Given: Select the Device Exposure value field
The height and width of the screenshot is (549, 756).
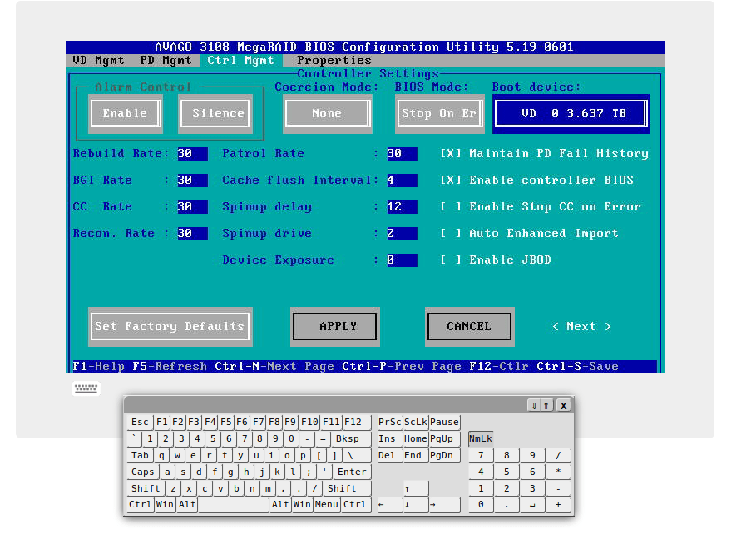Looking at the screenshot, I should (x=402, y=260).
